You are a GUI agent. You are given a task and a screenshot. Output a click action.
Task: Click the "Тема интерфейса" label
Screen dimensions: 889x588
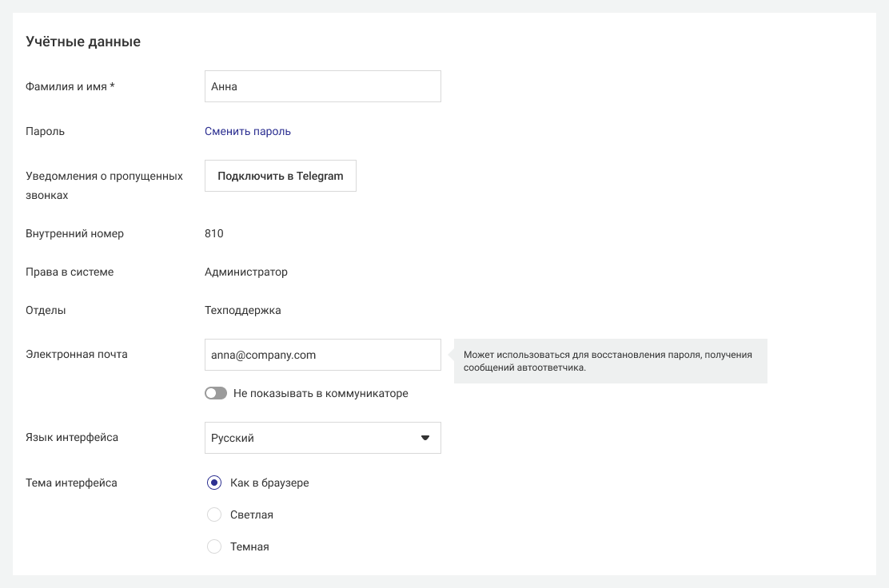[71, 483]
